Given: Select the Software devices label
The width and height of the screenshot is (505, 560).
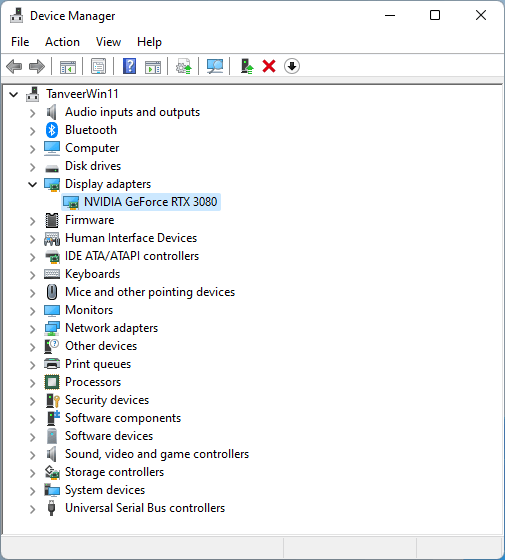Looking at the screenshot, I should [109, 436].
